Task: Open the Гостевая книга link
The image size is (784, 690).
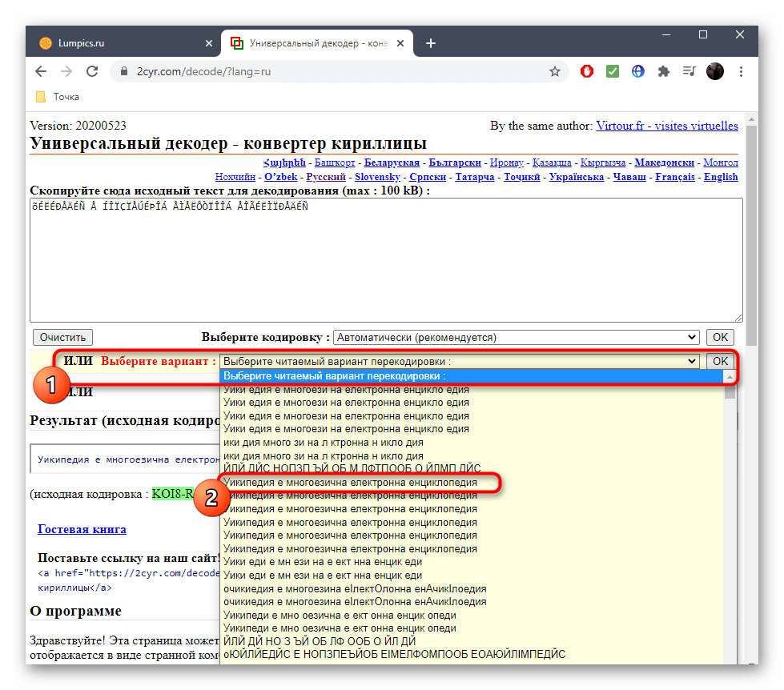Action: click(x=82, y=529)
